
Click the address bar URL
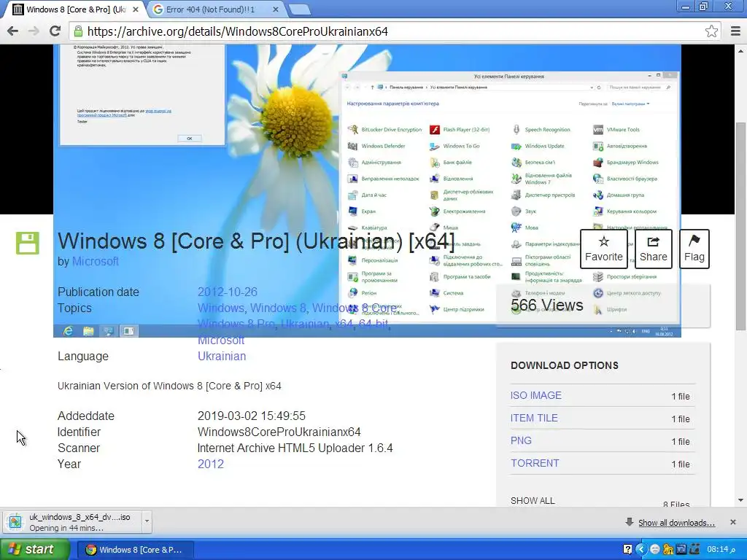point(238,31)
